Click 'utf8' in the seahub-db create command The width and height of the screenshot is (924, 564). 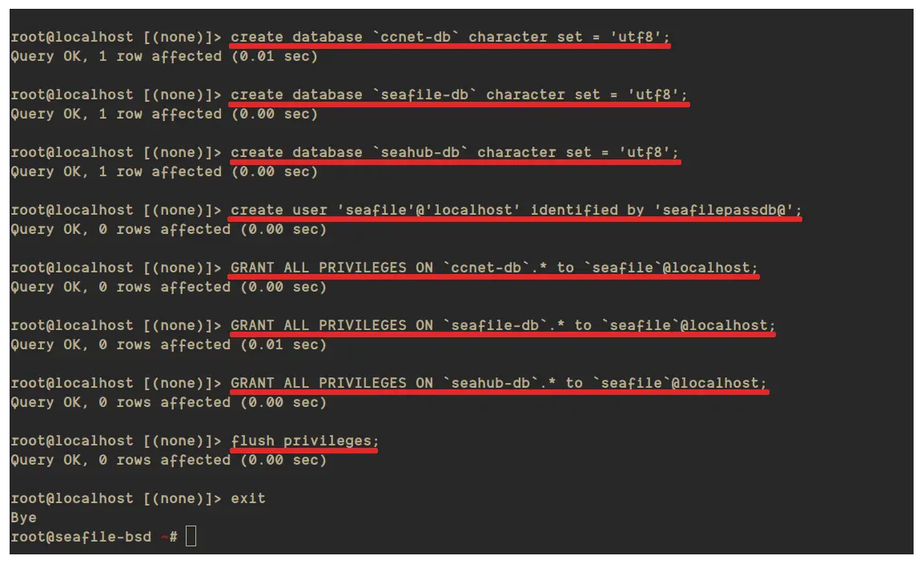[644, 153]
